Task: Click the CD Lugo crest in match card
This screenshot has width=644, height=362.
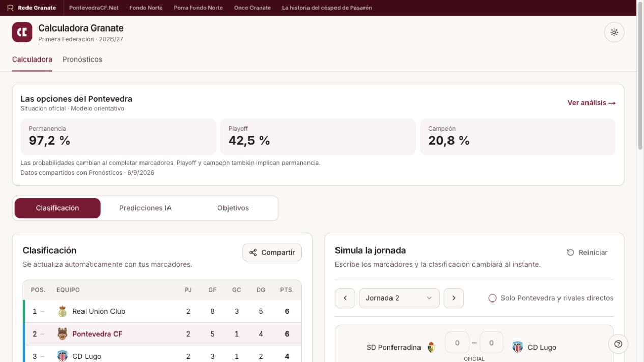Action: (x=518, y=347)
